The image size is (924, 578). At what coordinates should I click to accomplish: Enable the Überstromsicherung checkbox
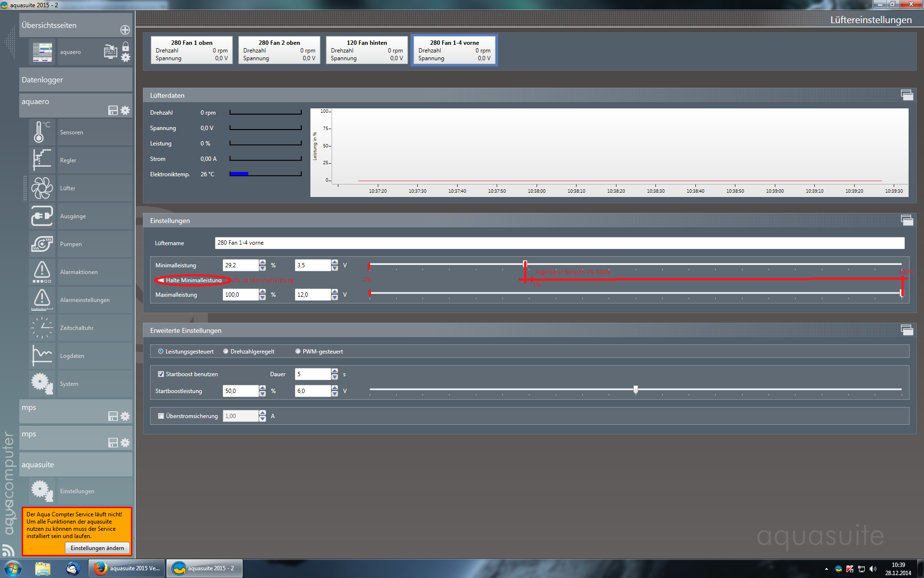[161, 416]
